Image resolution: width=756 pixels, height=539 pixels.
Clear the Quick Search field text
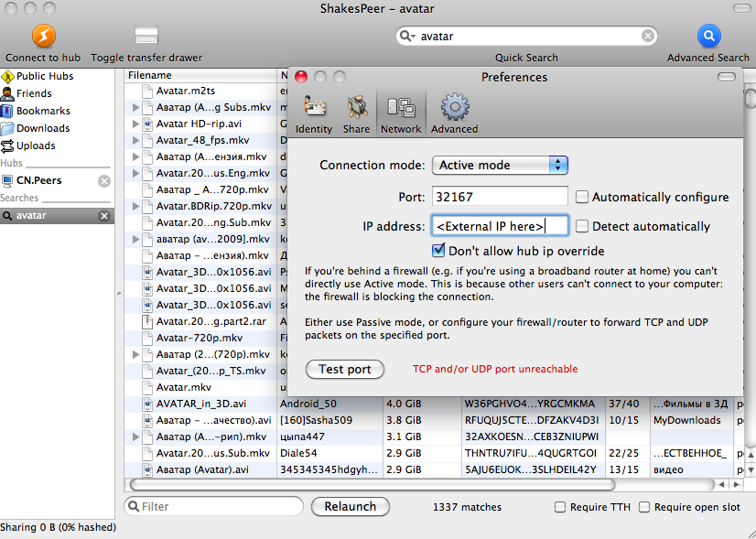tap(648, 37)
